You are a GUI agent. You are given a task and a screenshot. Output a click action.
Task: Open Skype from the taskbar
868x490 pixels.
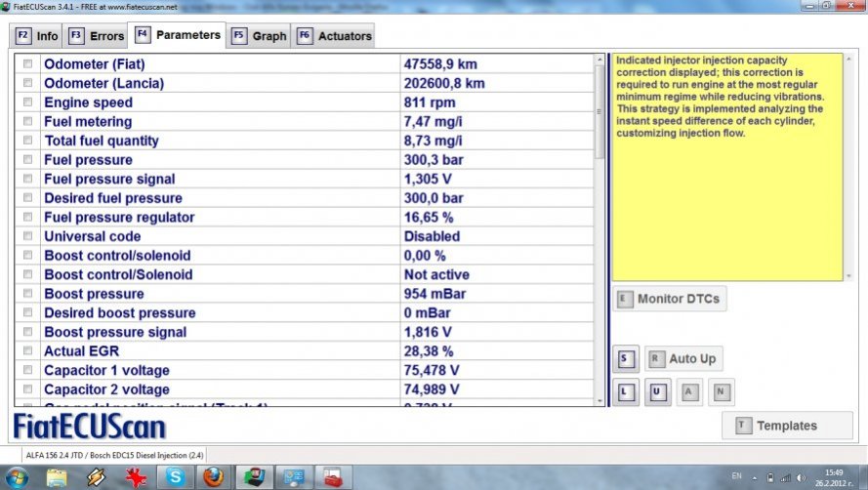point(175,477)
